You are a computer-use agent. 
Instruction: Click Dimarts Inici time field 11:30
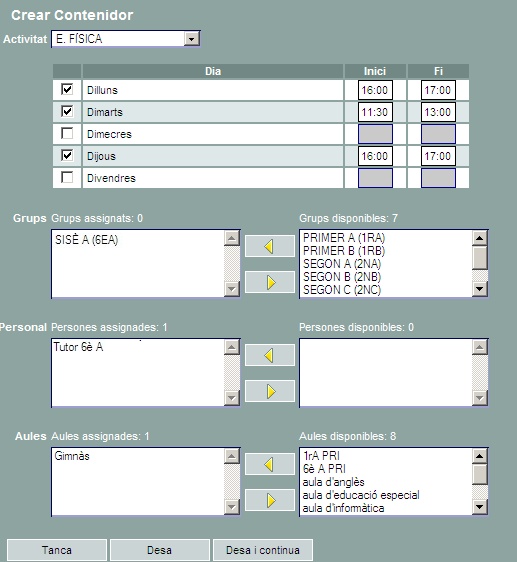coord(375,112)
